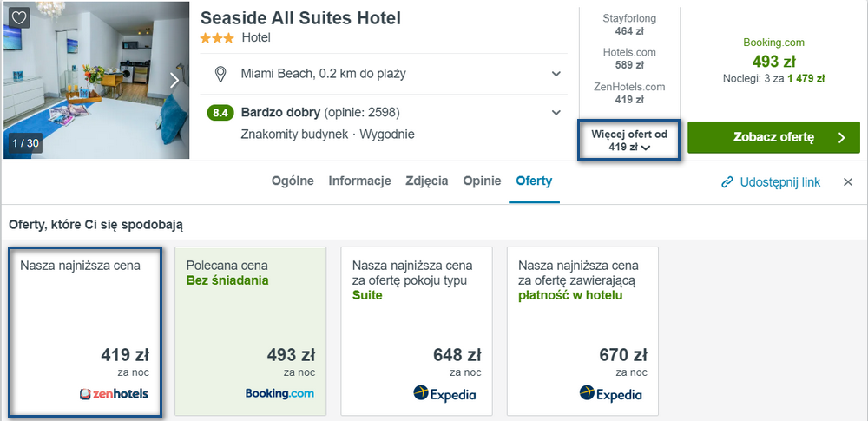868x421 pixels.
Task: Click the Booking.com logo in offer card
Action: point(279,393)
